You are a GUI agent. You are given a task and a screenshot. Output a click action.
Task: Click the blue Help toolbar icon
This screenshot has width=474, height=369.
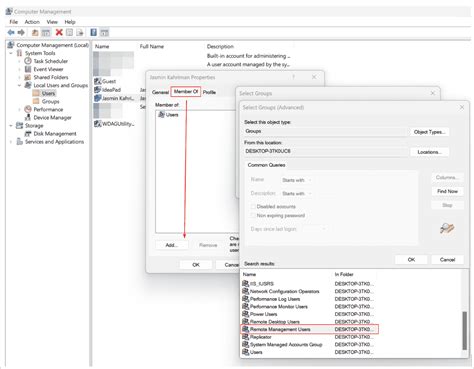94,32
